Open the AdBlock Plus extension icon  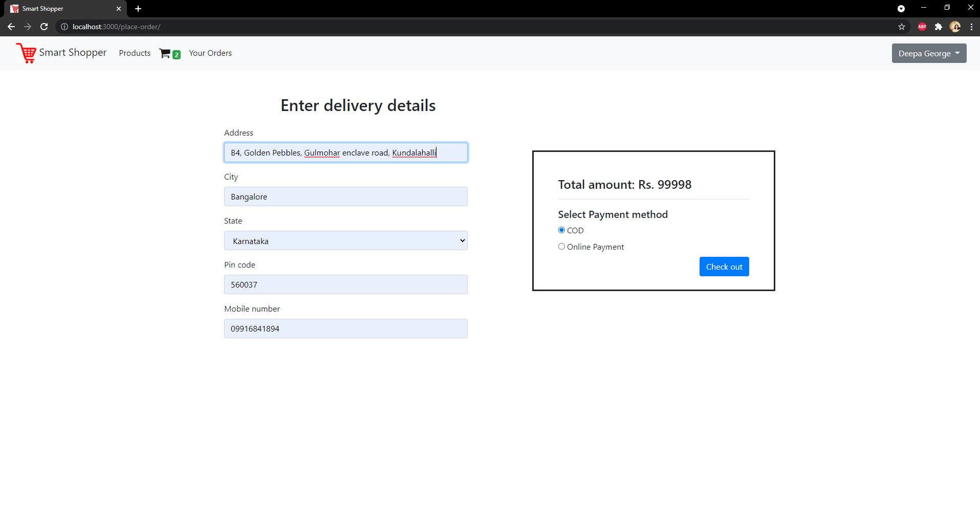[922, 27]
